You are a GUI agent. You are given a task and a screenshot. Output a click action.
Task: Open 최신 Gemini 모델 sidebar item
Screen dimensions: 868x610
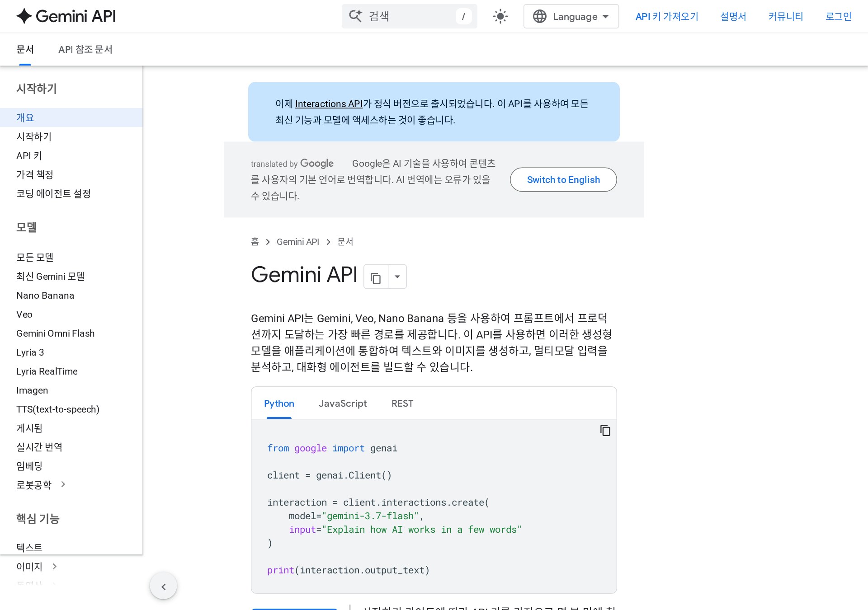tap(50, 276)
